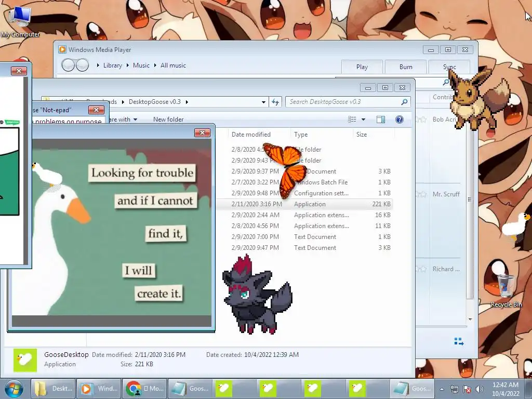Click the Media Player search magnifier icon

point(446,82)
